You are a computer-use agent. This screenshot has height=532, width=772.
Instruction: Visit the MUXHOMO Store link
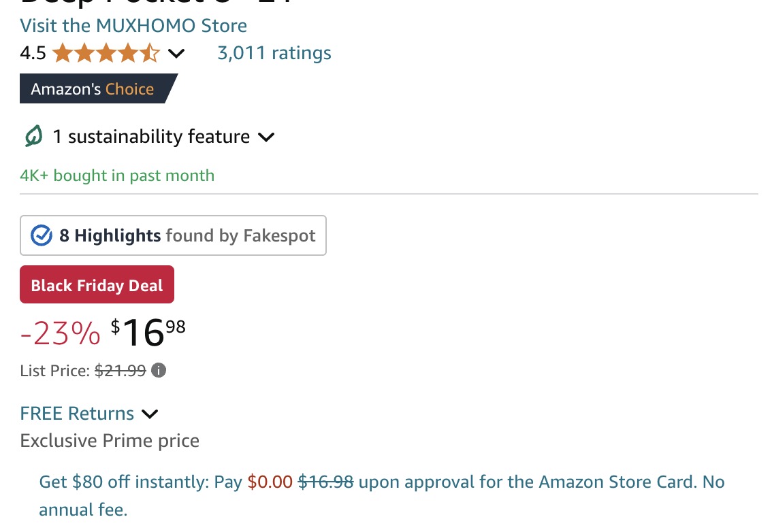pyautogui.click(x=133, y=26)
